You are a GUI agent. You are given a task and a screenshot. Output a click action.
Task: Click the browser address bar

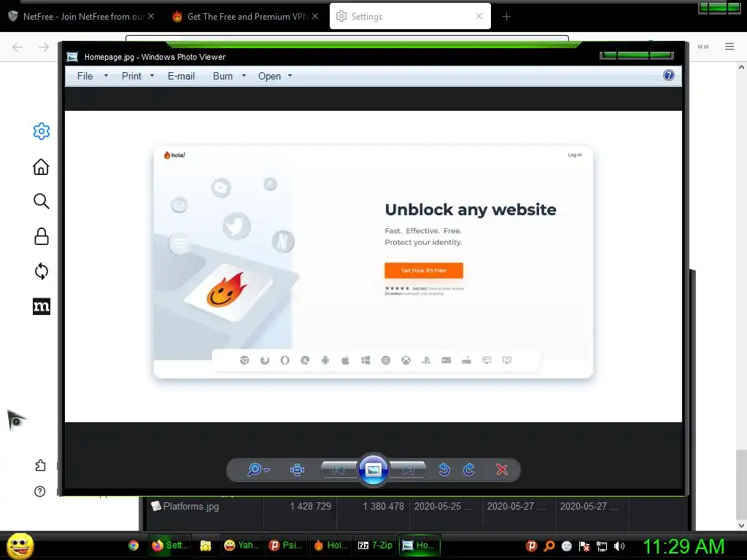pyautogui.click(x=347, y=38)
